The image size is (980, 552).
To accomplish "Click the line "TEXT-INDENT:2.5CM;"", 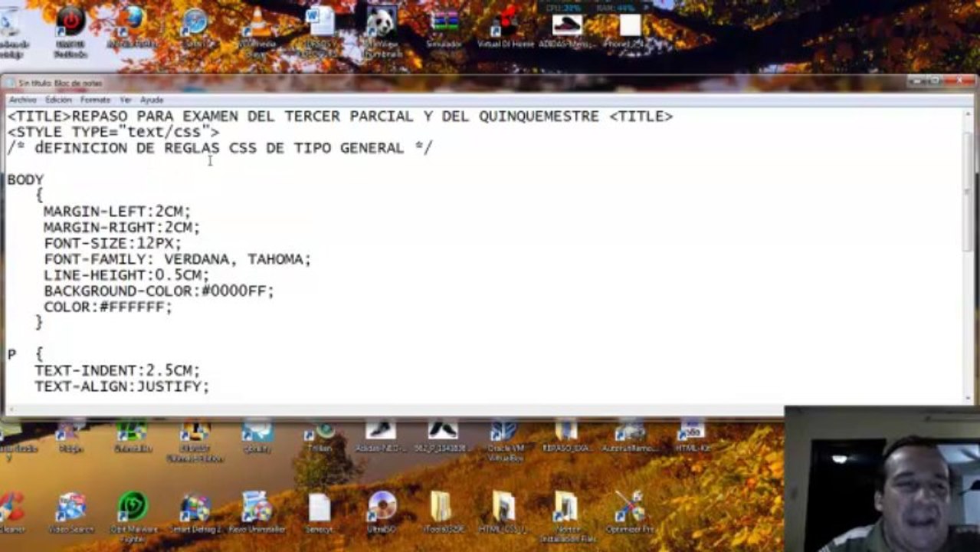I will [116, 370].
